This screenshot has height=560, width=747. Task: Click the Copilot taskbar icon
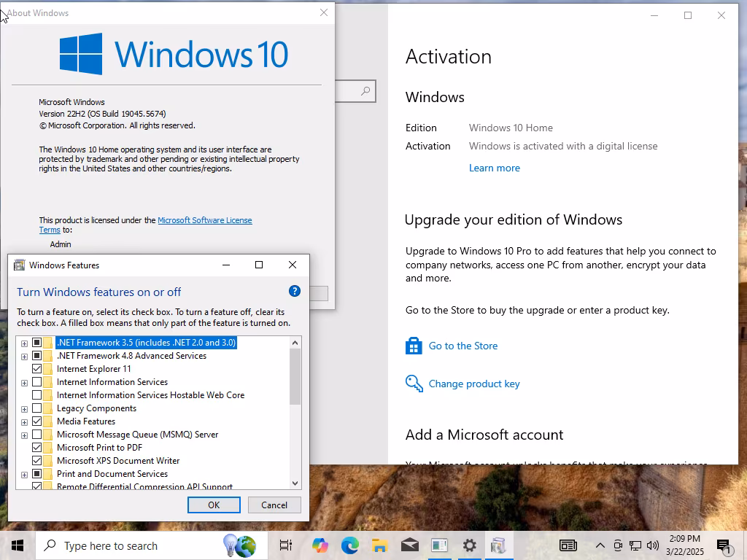[x=320, y=545]
